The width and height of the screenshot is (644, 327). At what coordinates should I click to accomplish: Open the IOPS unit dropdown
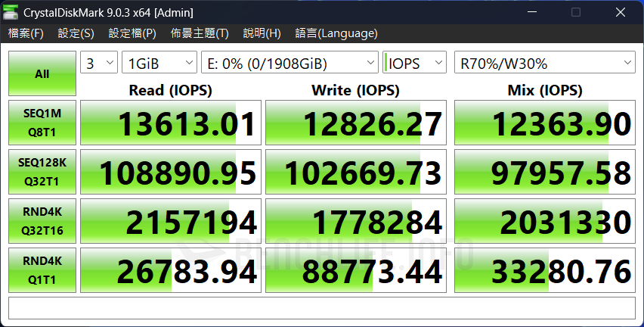click(x=414, y=63)
